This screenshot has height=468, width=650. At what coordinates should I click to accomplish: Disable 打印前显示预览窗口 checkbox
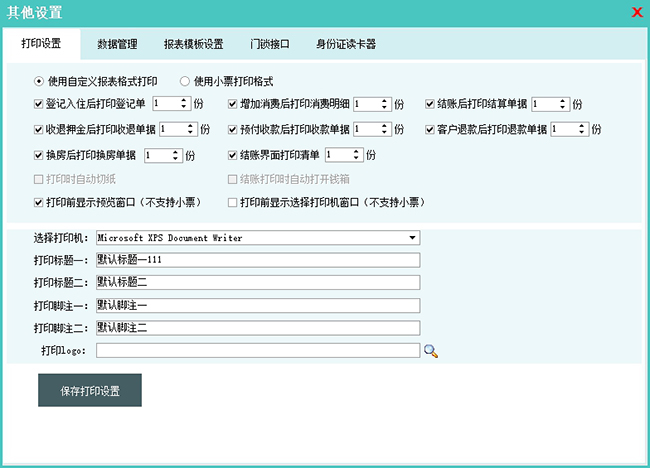[x=39, y=202]
